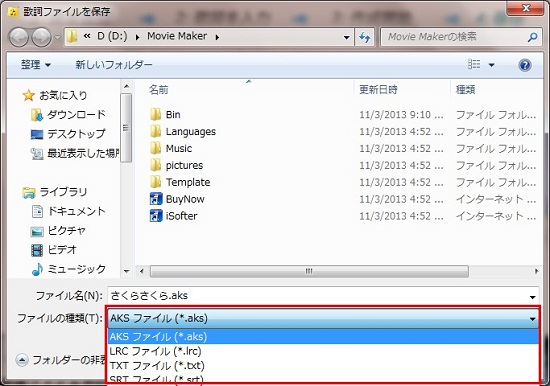This screenshot has width=550, height=386.
Task: Click the D (D:) breadcrumb segment
Action: click(112, 36)
